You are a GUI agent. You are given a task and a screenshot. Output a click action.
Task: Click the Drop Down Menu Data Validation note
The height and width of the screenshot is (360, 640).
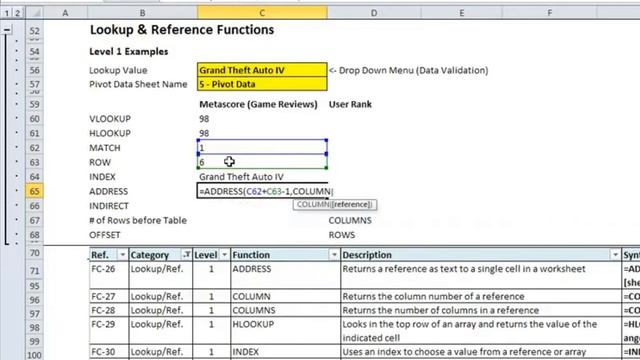pyautogui.click(x=409, y=70)
